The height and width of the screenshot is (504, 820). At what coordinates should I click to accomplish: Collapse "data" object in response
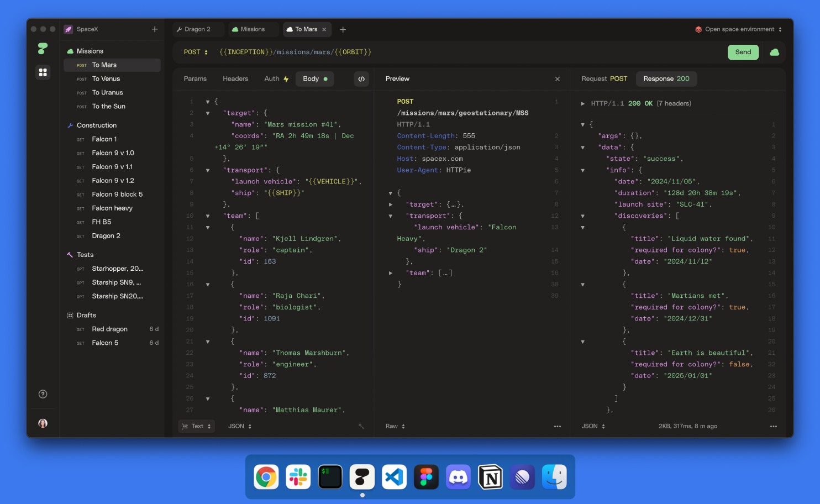coord(583,148)
